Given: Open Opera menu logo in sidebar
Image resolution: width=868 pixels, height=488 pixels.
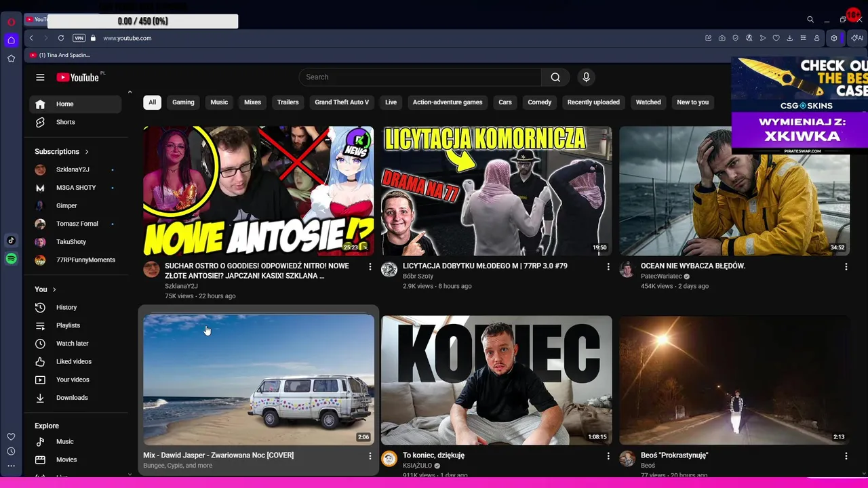Looking at the screenshot, I should click(x=11, y=22).
